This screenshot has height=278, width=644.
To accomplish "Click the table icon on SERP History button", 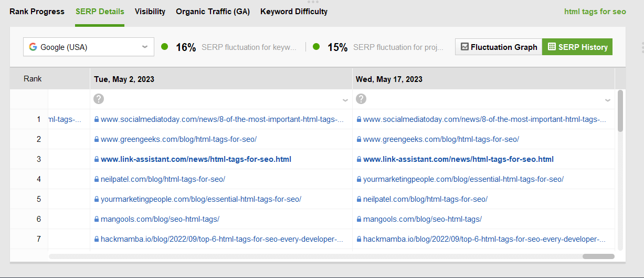I will coord(552,47).
